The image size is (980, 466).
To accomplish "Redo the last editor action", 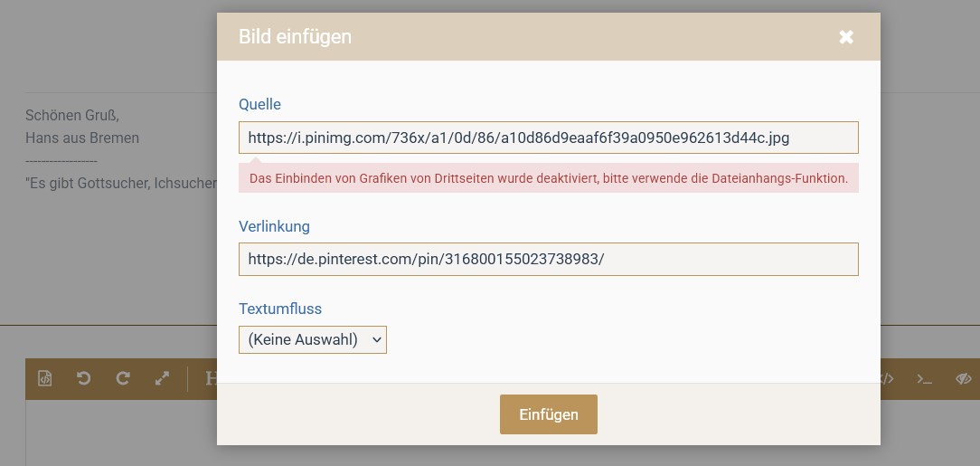I will (124, 379).
